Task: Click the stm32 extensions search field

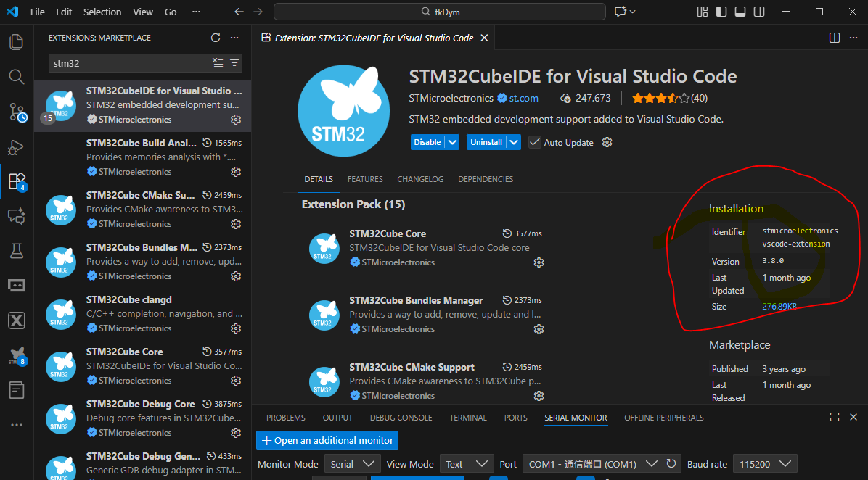Action: 127,63
